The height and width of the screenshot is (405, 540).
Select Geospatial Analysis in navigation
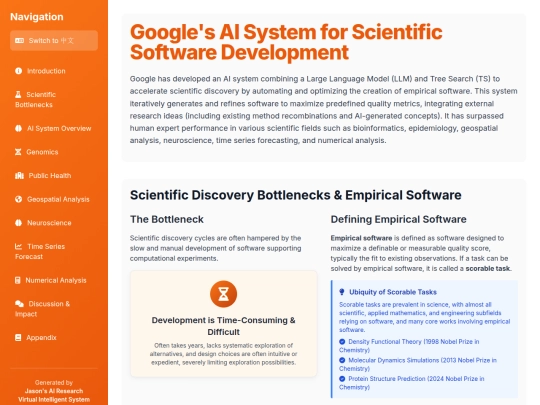[x=54, y=199]
